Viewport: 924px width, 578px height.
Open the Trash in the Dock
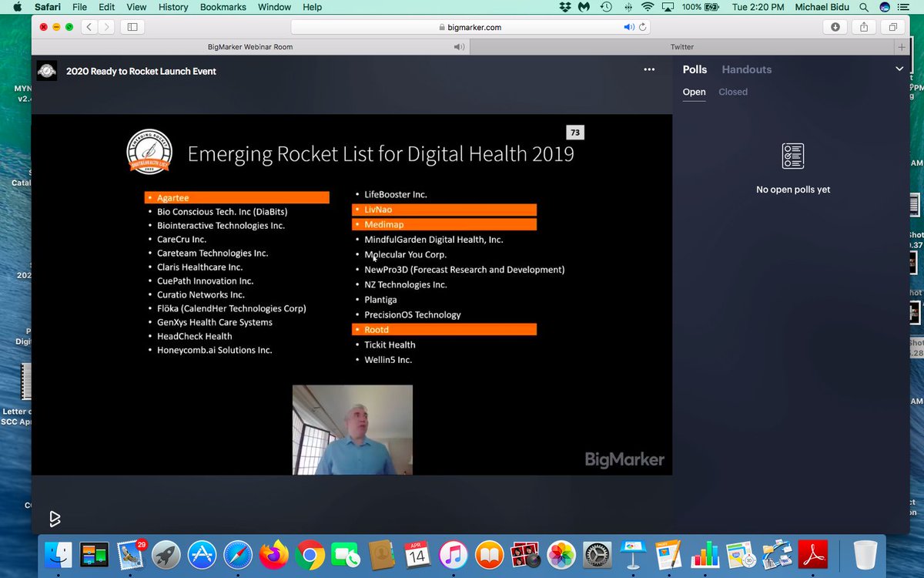click(x=865, y=555)
